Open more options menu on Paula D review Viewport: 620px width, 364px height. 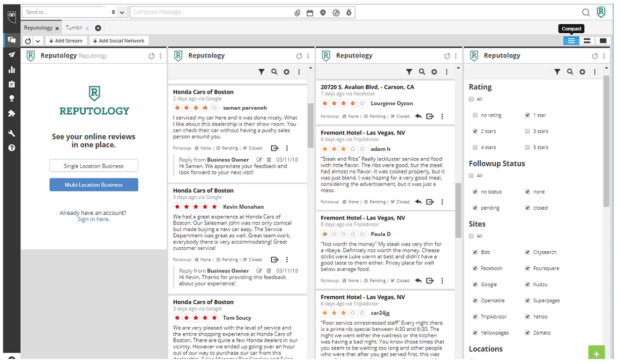pos(442,281)
